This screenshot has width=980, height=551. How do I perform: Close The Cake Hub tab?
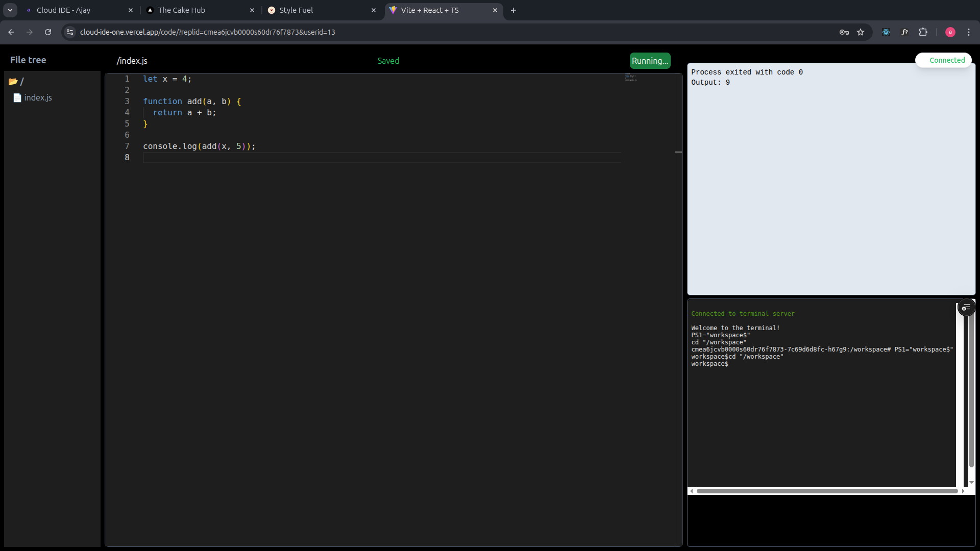pyautogui.click(x=252, y=10)
